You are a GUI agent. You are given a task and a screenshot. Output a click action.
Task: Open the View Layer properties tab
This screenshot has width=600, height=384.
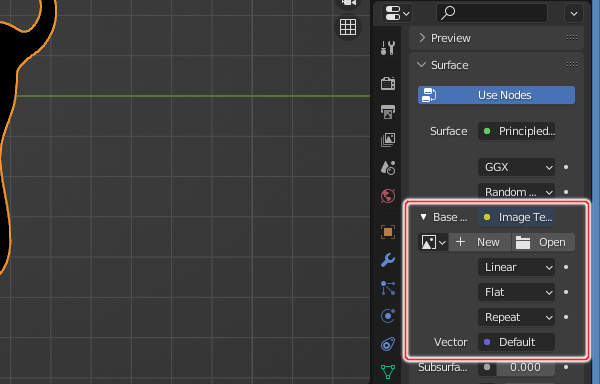pos(388,140)
